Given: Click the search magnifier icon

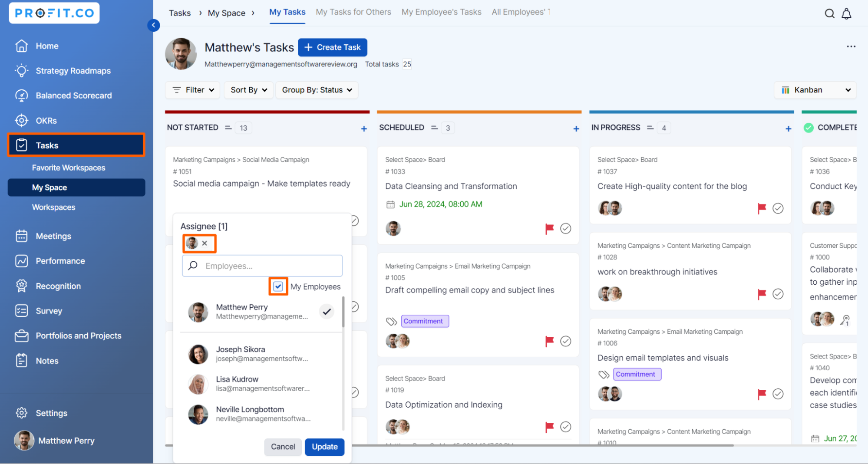Looking at the screenshot, I should [x=829, y=13].
